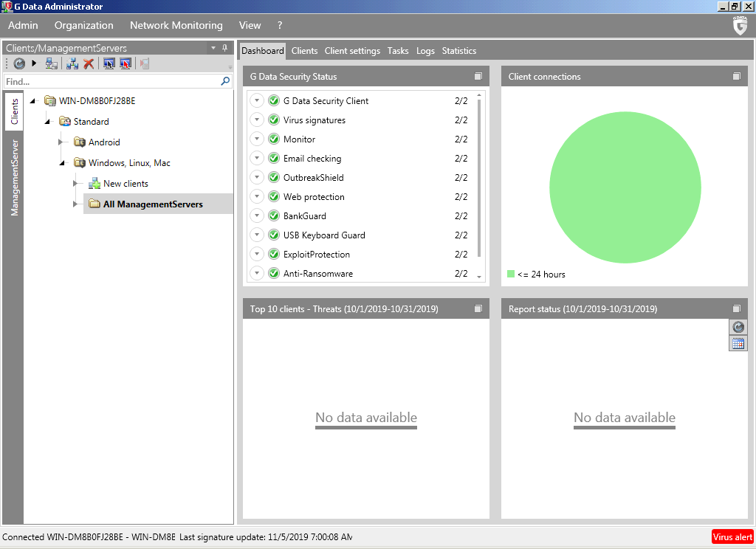Click the new group network icon
This screenshot has width=756, height=549.
click(72, 64)
